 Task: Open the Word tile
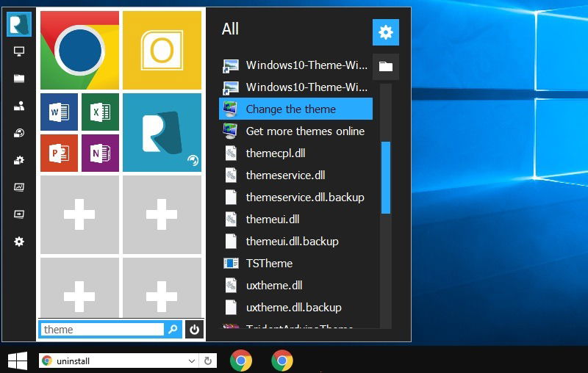click(60, 112)
